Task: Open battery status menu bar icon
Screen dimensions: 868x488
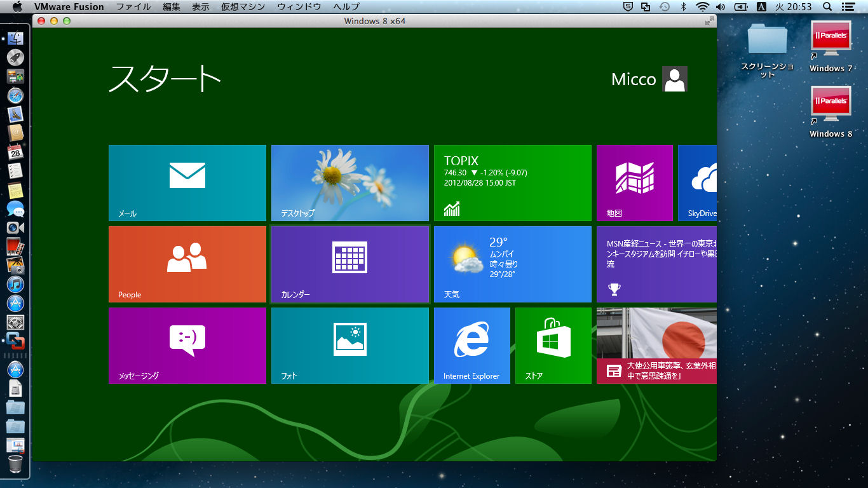Action: point(741,6)
